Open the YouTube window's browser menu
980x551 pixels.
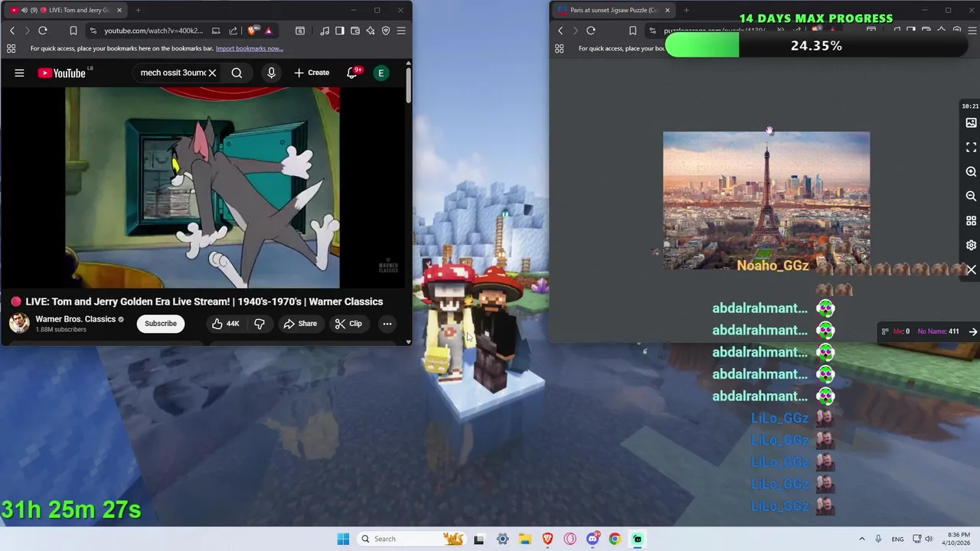(x=401, y=31)
